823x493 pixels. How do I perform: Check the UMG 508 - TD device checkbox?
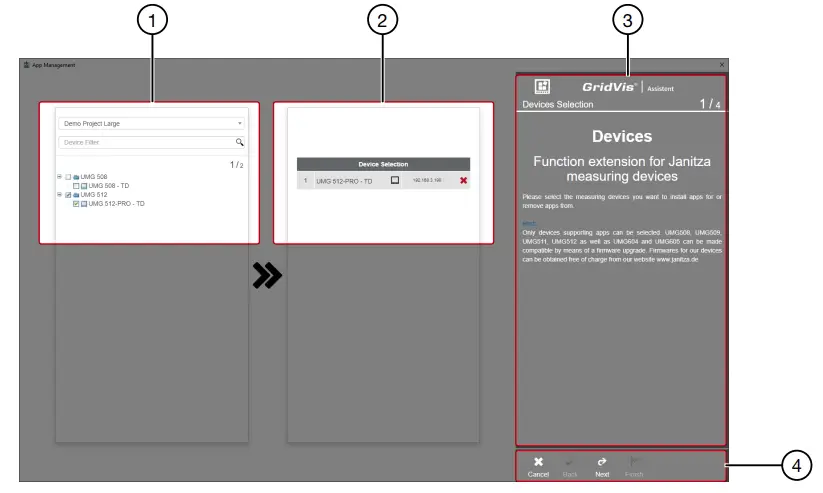76,186
